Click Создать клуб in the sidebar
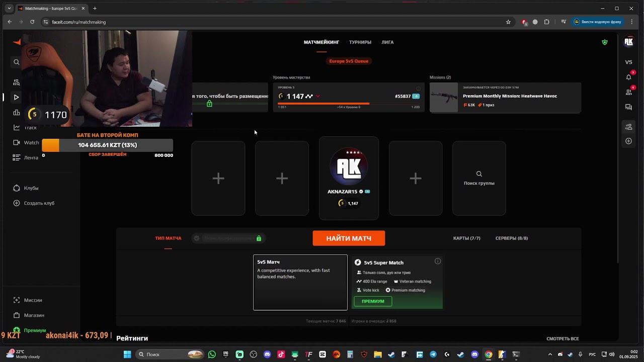This screenshot has width=644, height=362. [33, 203]
